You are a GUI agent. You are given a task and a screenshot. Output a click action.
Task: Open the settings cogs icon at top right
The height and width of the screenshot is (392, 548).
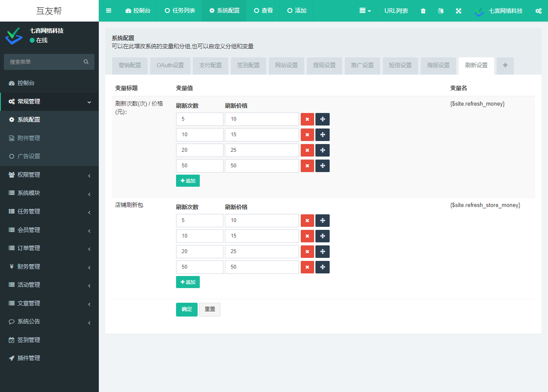click(538, 11)
